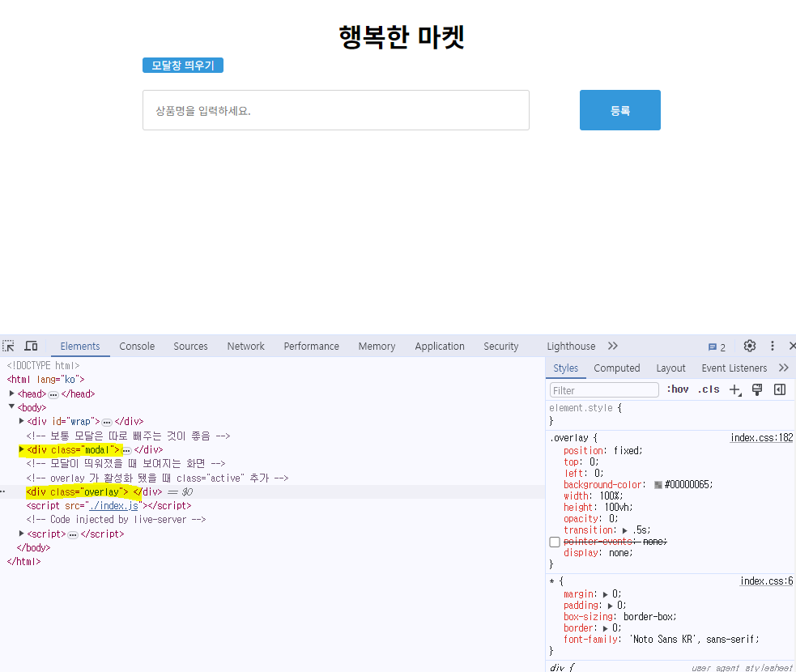
Task: Open DevTools settings gear
Action: (x=750, y=347)
